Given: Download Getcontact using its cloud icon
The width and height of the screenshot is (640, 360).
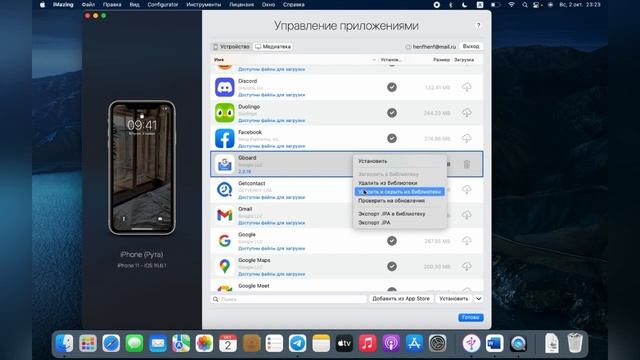Looking at the screenshot, I should click(467, 190).
